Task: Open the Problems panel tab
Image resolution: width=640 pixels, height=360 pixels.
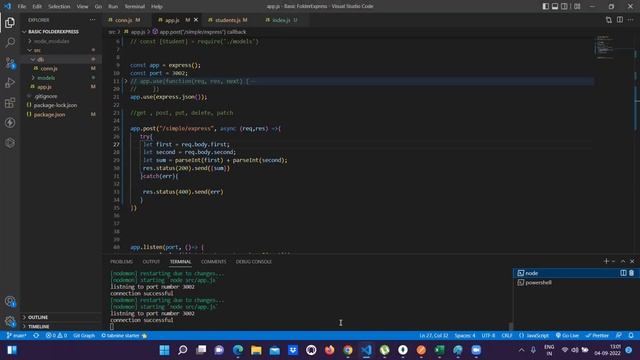Action: click(x=122, y=262)
